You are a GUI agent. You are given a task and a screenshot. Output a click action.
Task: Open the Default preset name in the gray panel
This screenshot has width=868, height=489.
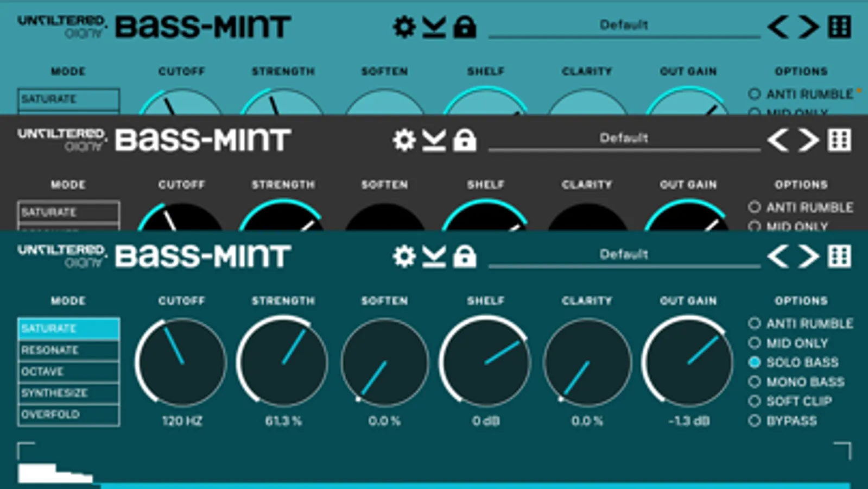(x=624, y=138)
